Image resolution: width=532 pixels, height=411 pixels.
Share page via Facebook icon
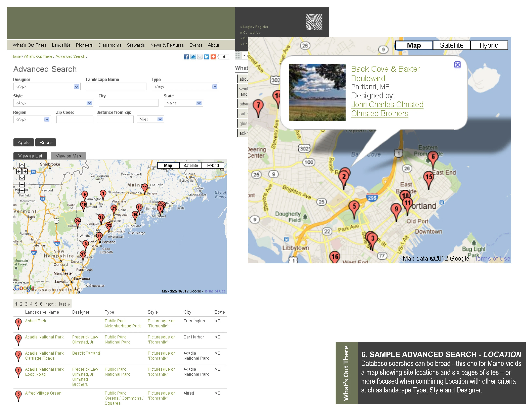186,57
